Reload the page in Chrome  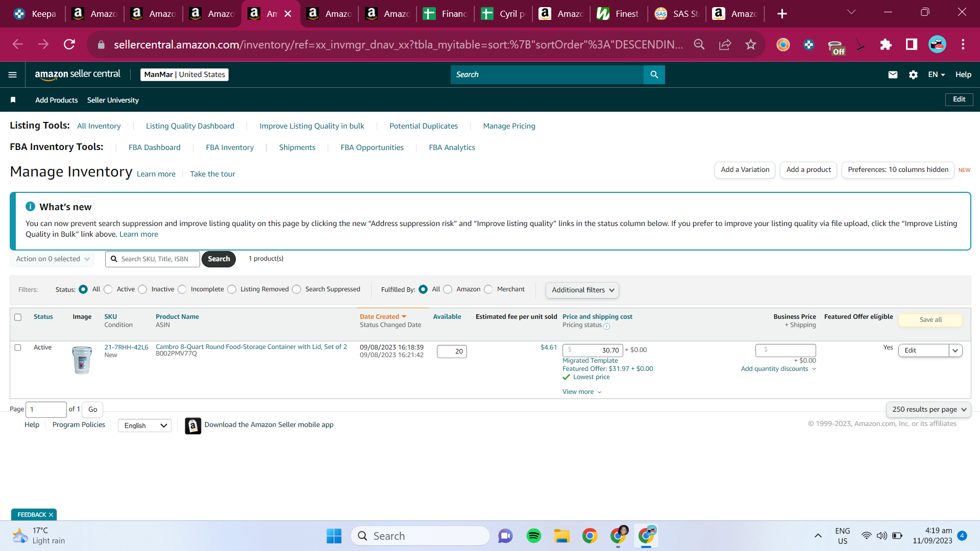[69, 44]
